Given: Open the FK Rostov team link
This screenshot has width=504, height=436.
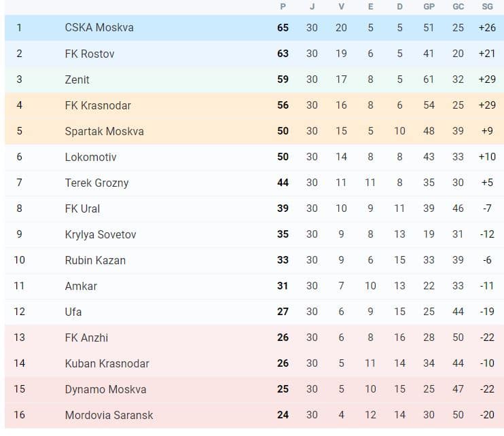Looking at the screenshot, I should [x=90, y=54].
